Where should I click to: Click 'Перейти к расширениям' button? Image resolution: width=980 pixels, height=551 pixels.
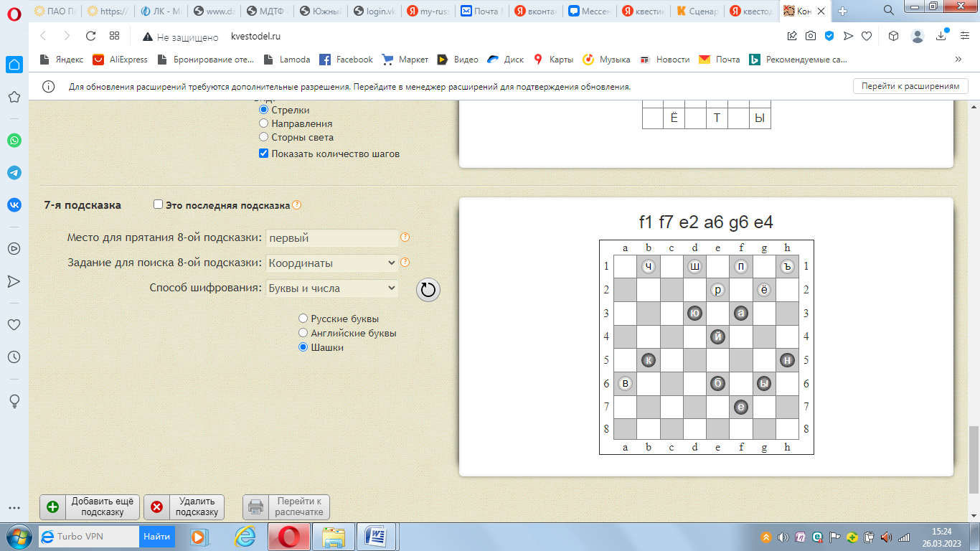pyautogui.click(x=910, y=86)
